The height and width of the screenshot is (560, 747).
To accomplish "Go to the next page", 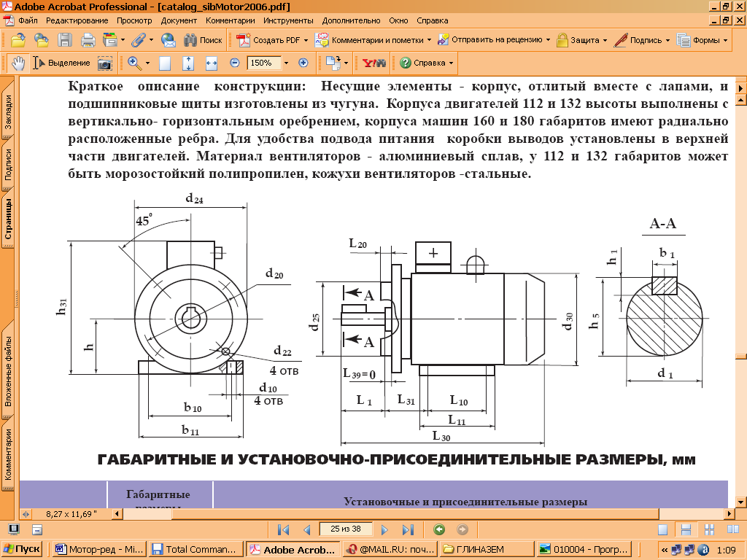I will tap(385, 529).
